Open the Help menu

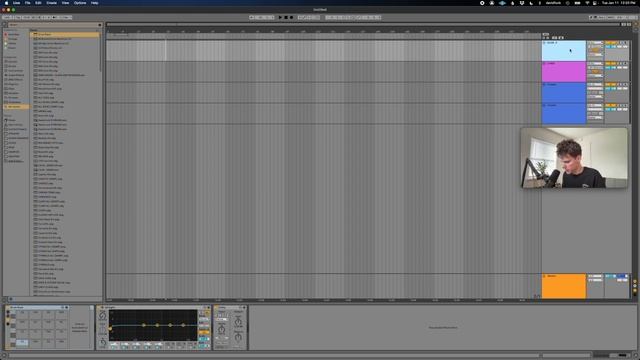95,3
